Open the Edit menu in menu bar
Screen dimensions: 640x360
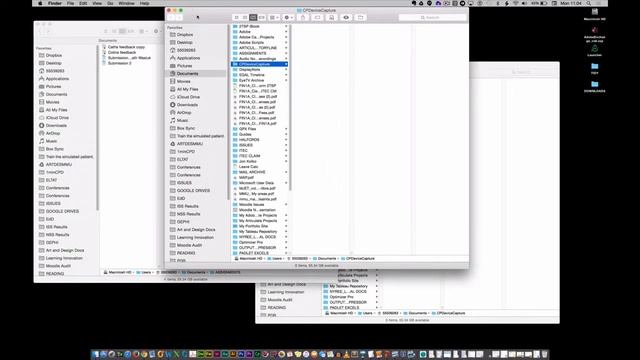(83, 3)
